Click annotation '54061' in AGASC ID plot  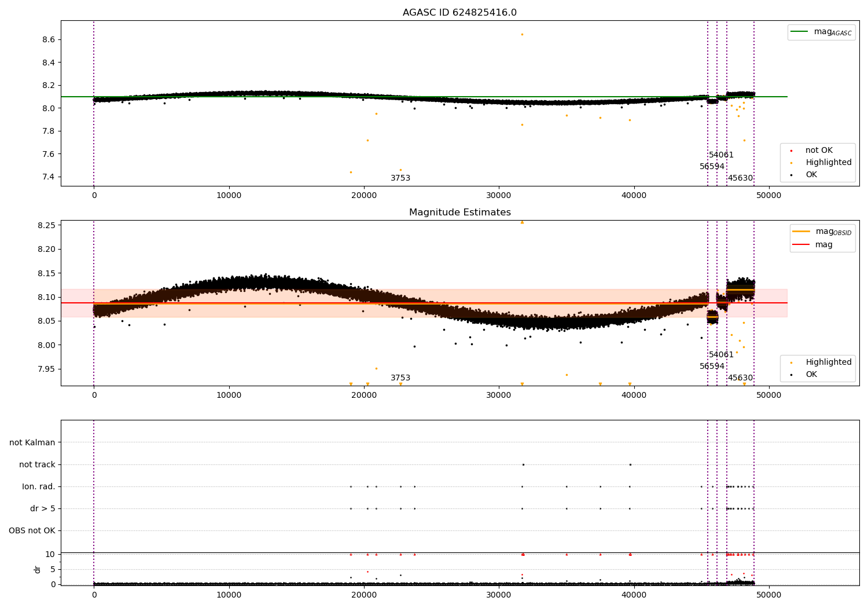click(x=721, y=155)
